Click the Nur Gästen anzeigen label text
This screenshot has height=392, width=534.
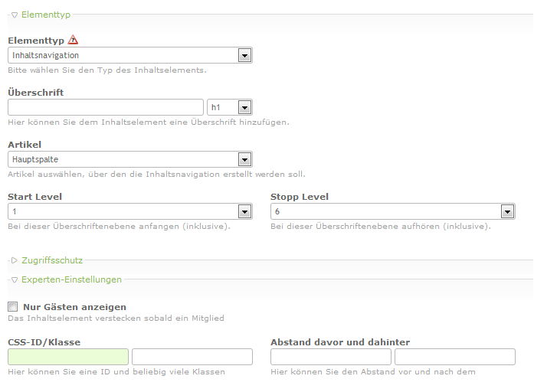(x=74, y=307)
